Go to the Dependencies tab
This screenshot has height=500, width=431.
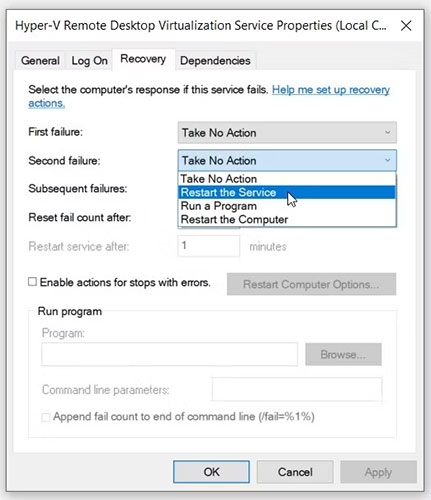[x=215, y=61]
